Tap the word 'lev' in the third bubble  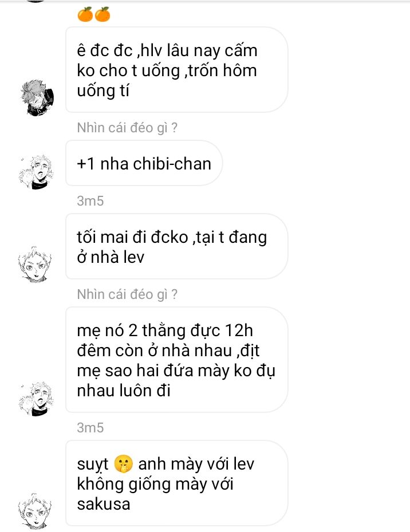click(129, 257)
